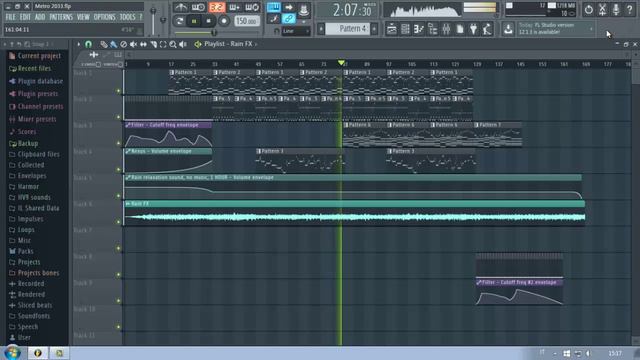Open the VIEW menu
Screen dimensions: 640x360
(x=83, y=17)
